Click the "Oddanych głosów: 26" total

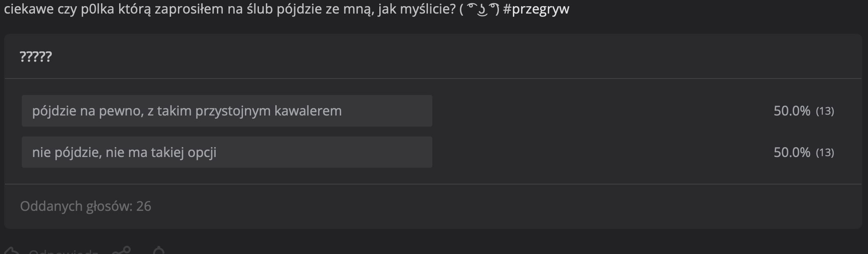(x=85, y=206)
